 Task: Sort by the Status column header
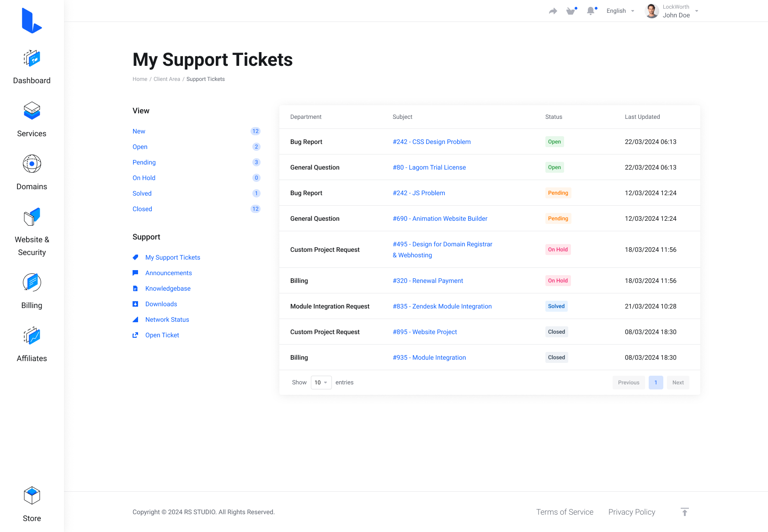[554, 117]
